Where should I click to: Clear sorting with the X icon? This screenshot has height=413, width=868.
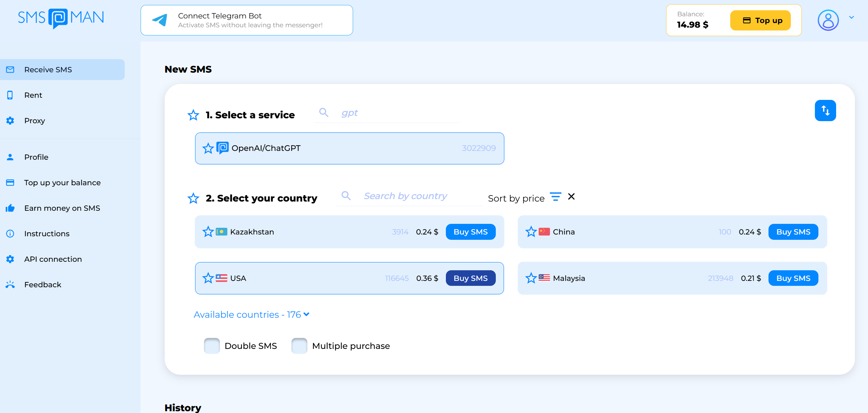pos(571,197)
